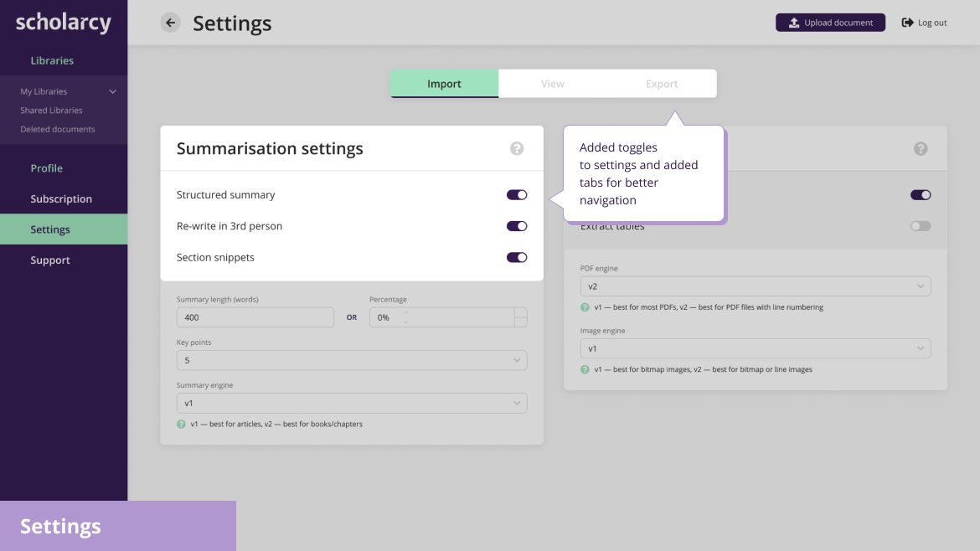Click green hint icon under Image engine

point(585,370)
